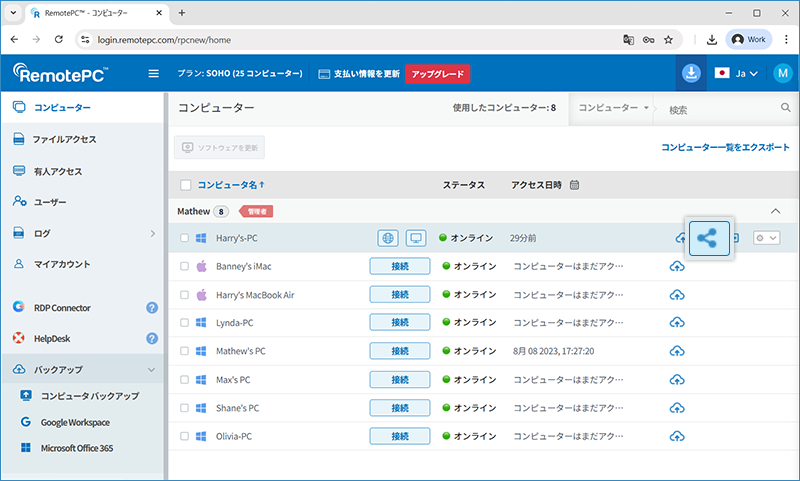Click the cloud backup icon for Shane's PC

click(x=677, y=408)
